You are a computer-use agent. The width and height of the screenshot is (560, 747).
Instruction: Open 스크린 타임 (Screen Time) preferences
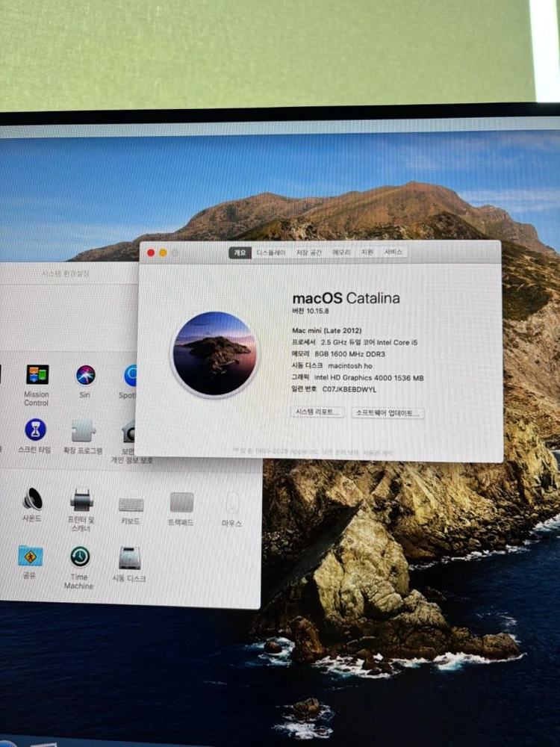coord(35,430)
